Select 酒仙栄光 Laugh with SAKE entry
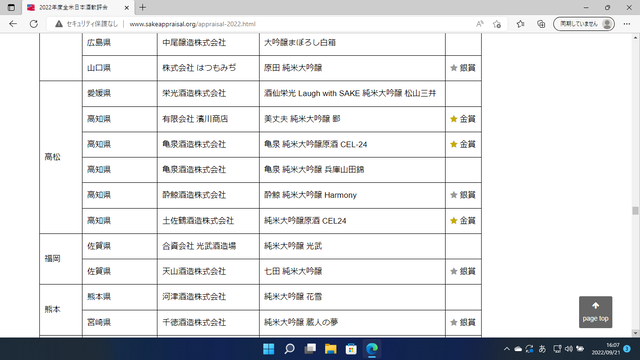Image resolution: width=640 pixels, height=360 pixels. 350,93
